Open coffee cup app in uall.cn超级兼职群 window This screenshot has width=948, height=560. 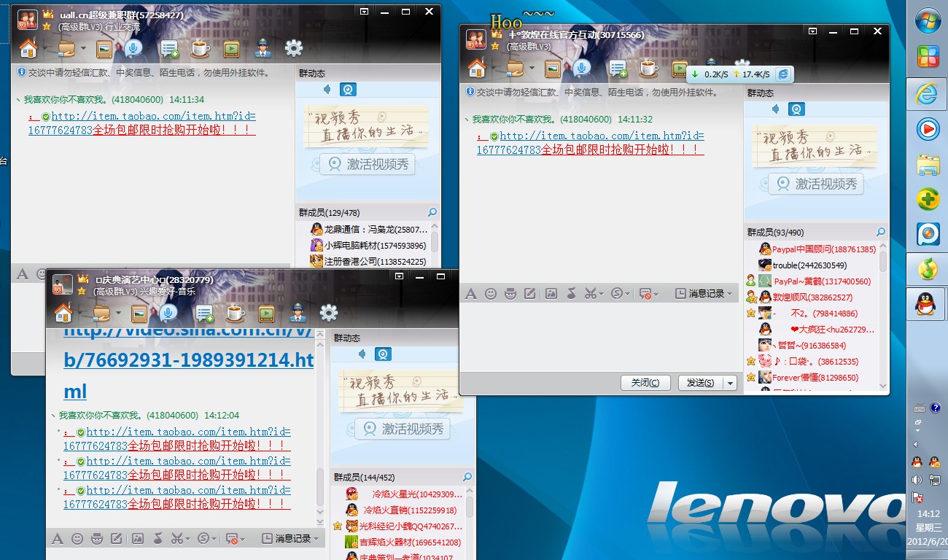pyautogui.click(x=200, y=49)
